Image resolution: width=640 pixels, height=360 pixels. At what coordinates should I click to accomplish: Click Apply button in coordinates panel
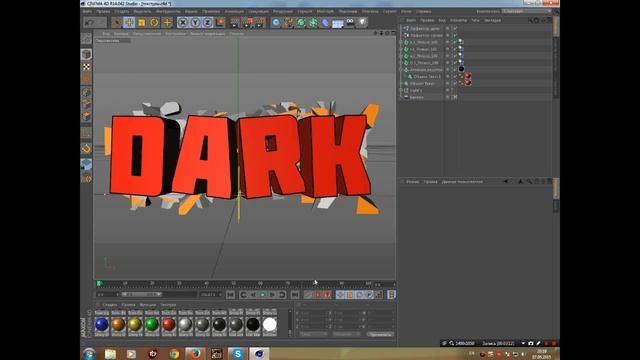click(380, 334)
